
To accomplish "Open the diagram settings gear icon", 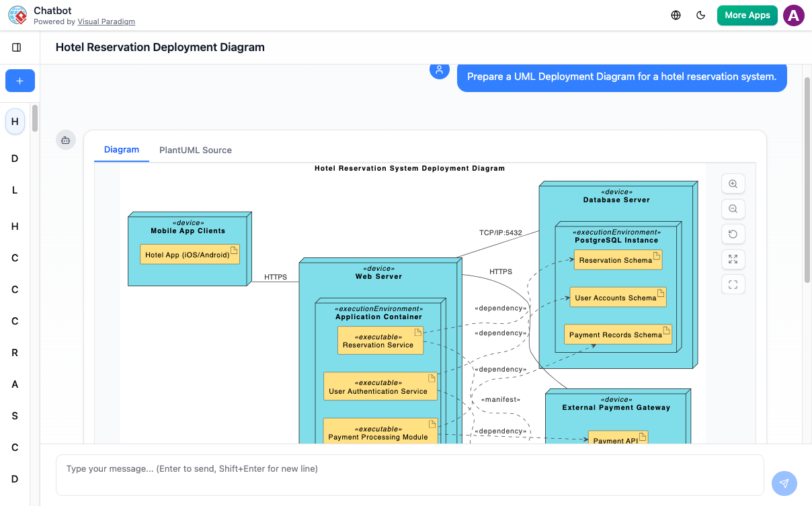I will (65, 140).
